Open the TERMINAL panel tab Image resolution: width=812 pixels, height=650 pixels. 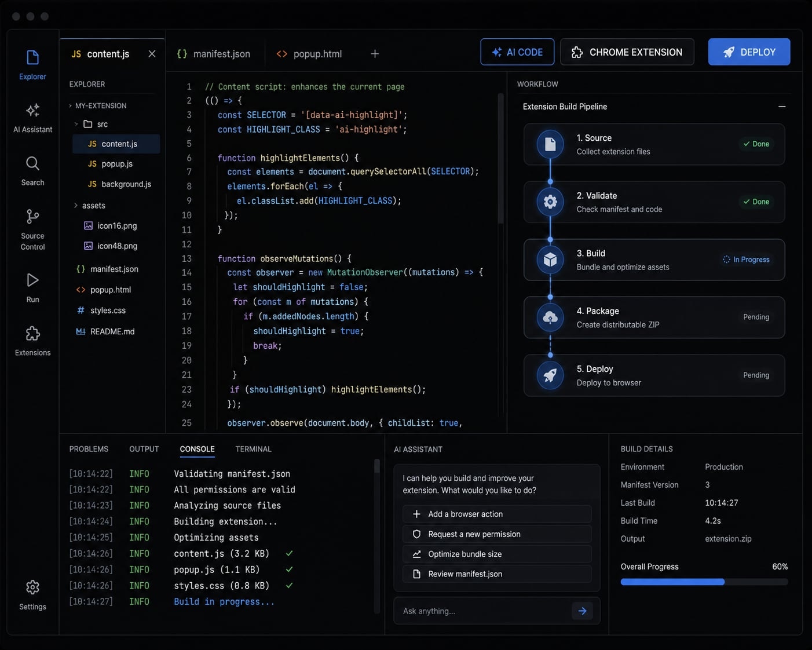253,449
